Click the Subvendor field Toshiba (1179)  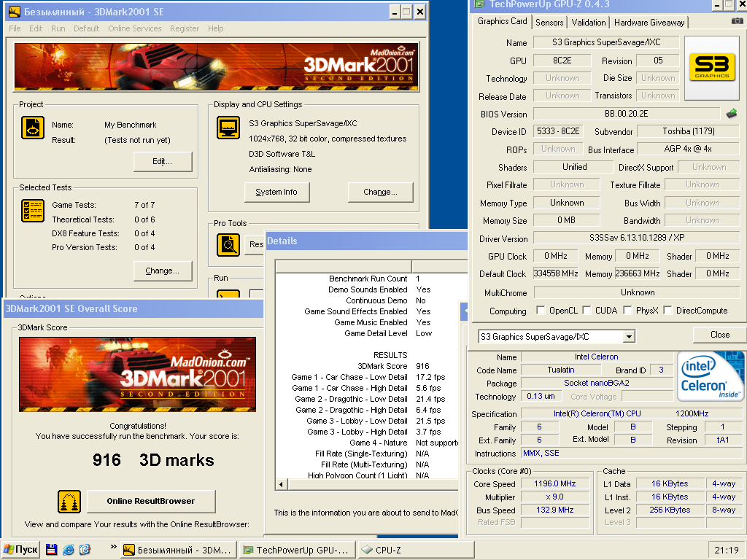(688, 131)
